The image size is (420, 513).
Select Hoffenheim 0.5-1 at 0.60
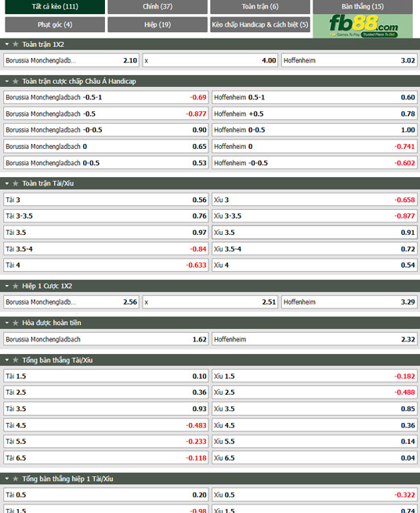pyautogui.click(x=314, y=97)
